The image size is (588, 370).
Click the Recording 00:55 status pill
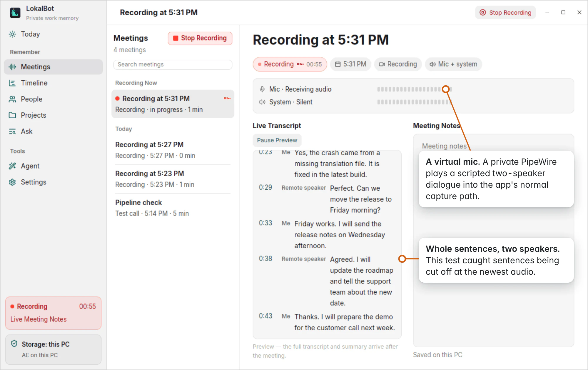(x=290, y=64)
